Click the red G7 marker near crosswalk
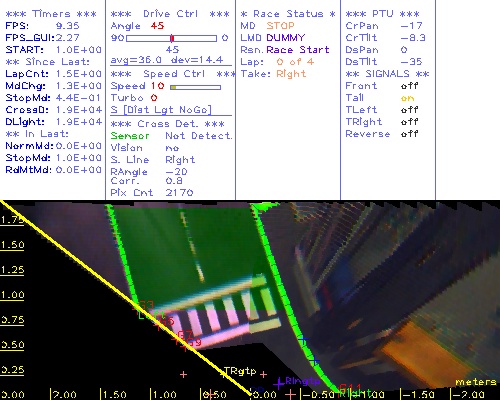 (184, 334)
